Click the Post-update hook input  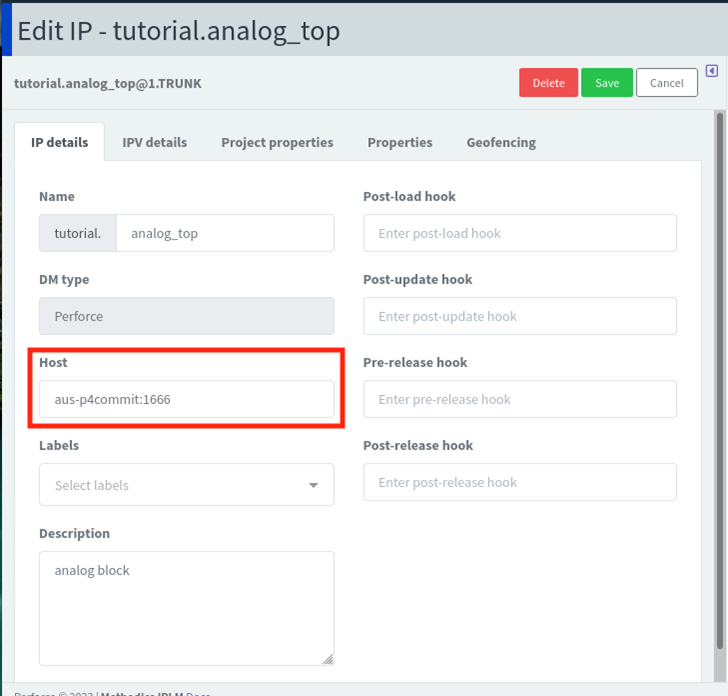[519, 316]
